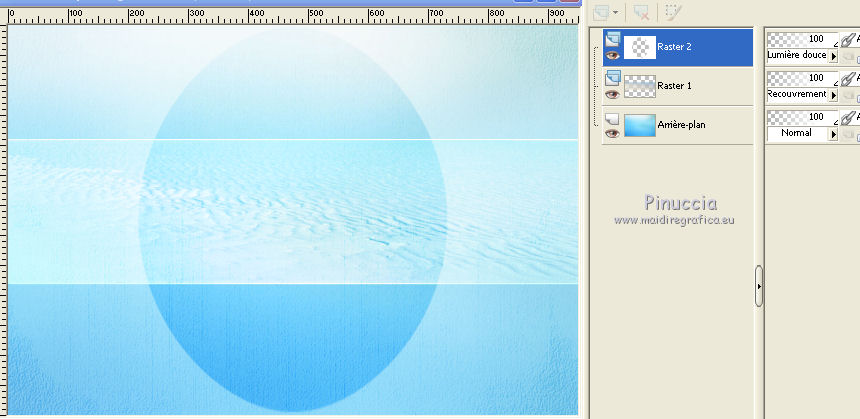Open the Lumière douce blend mode dropdown arrow

833,56
